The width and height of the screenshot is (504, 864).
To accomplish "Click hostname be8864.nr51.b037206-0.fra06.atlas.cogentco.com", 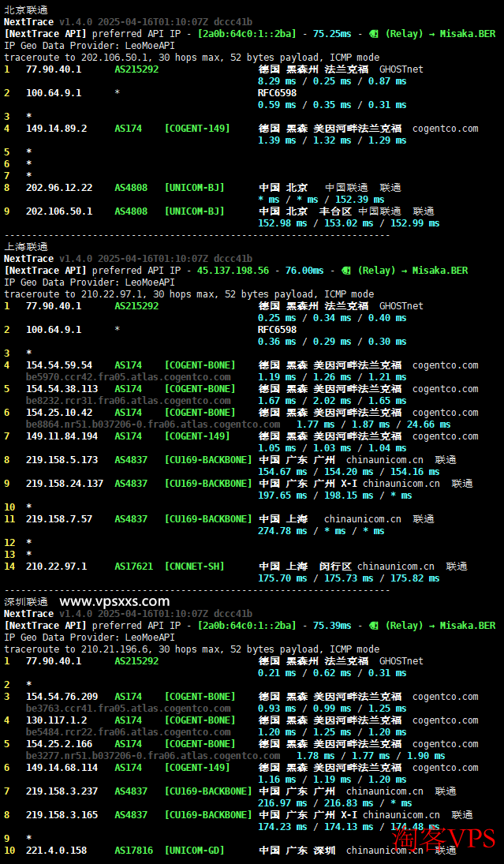I will 153,425.
